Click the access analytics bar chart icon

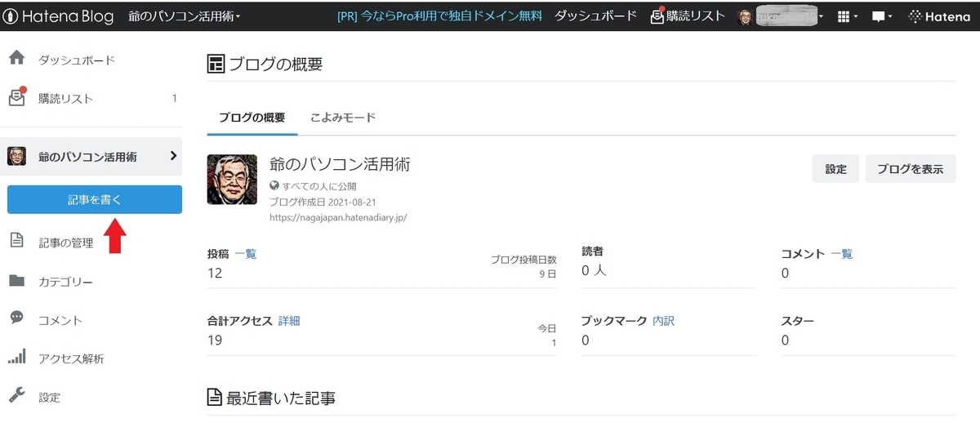(x=16, y=358)
